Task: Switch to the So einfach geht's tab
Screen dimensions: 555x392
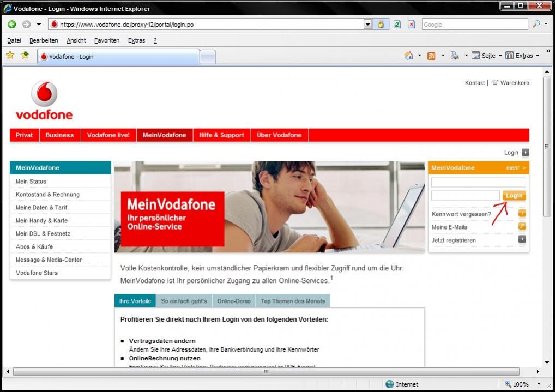Action: (184, 301)
